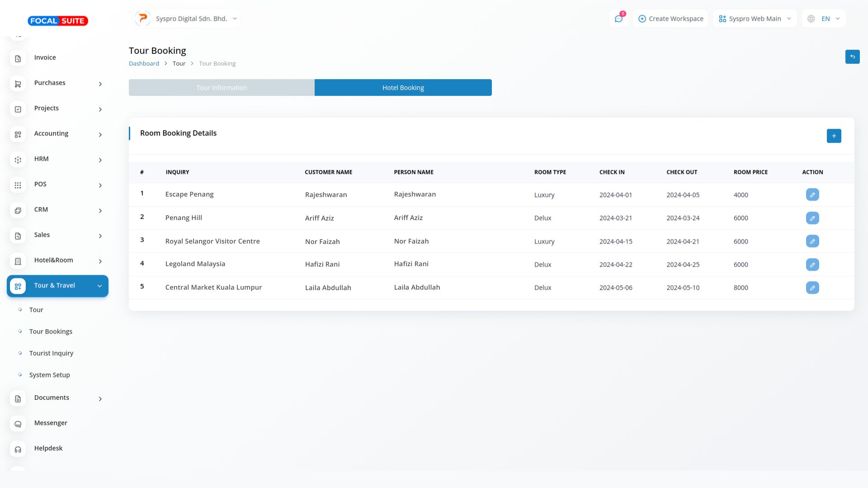The height and width of the screenshot is (488, 868).
Task: Click the back arrow button top right
Action: (852, 57)
